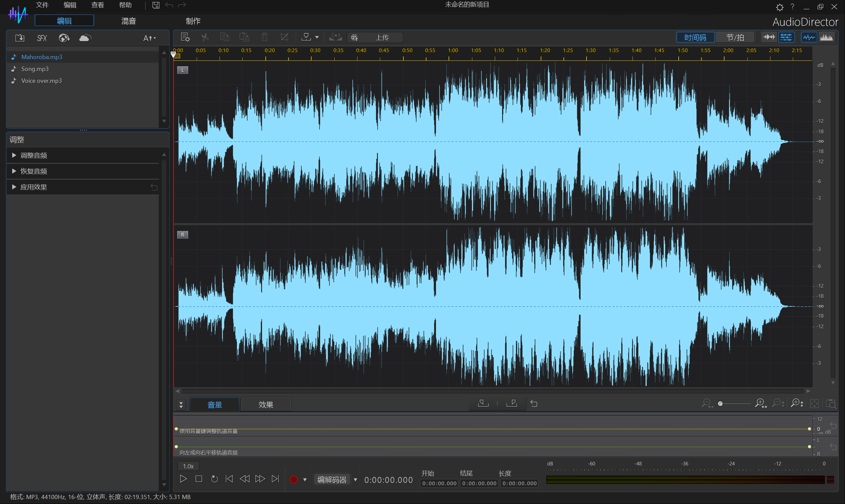
Task: Open the SFX sound clips library
Action: [x=42, y=38]
